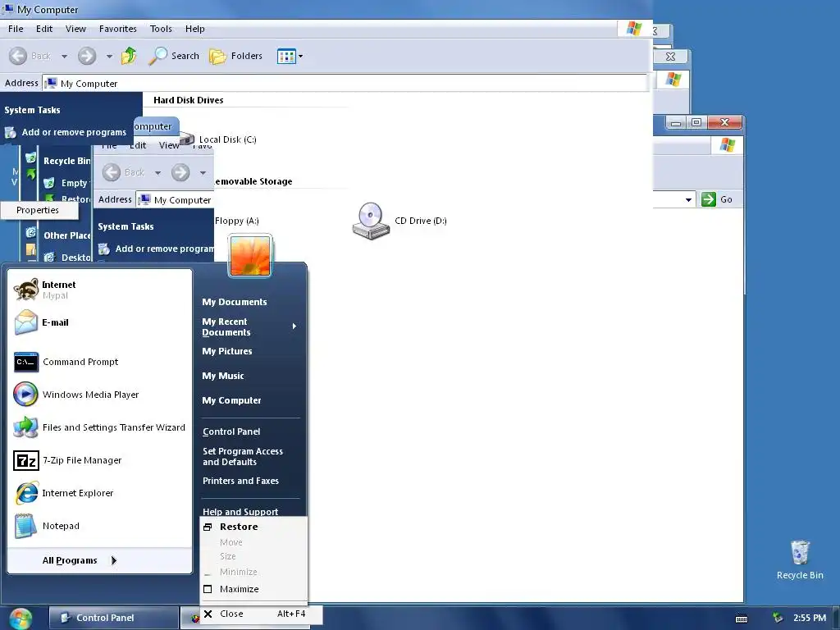Screen dimensions: 840x630
Task: Click the green Go button
Action: click(x=717, y=199)
